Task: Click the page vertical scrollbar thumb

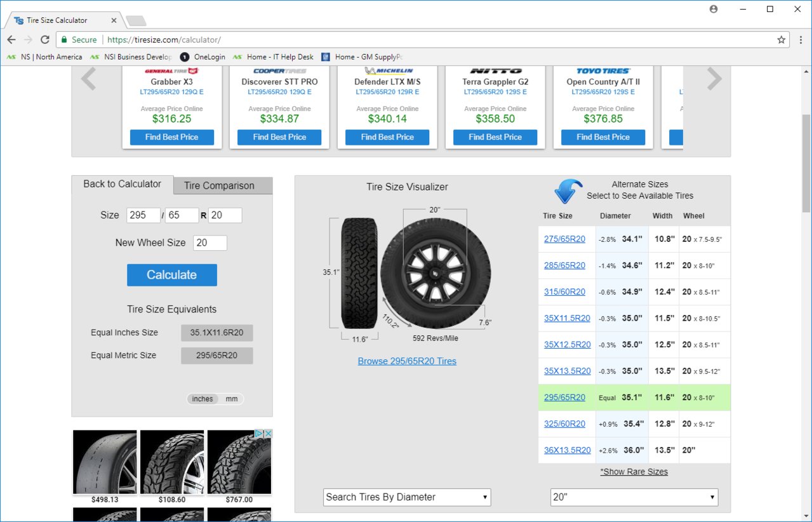Action: point(806,163)
